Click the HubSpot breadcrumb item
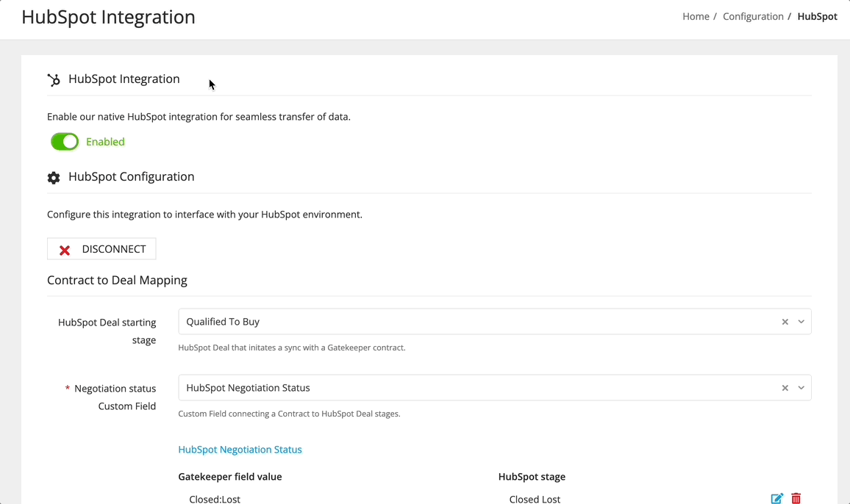 817,15
